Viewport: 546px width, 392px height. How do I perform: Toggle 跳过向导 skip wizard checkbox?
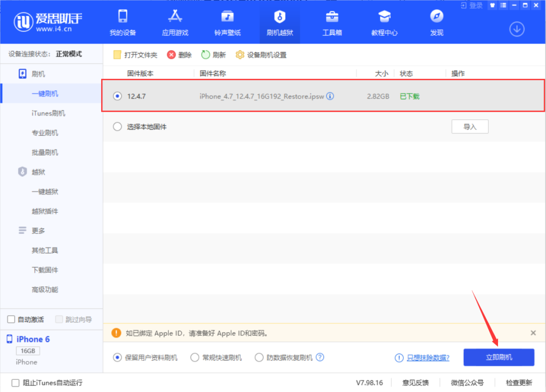(x=59, y=319)
